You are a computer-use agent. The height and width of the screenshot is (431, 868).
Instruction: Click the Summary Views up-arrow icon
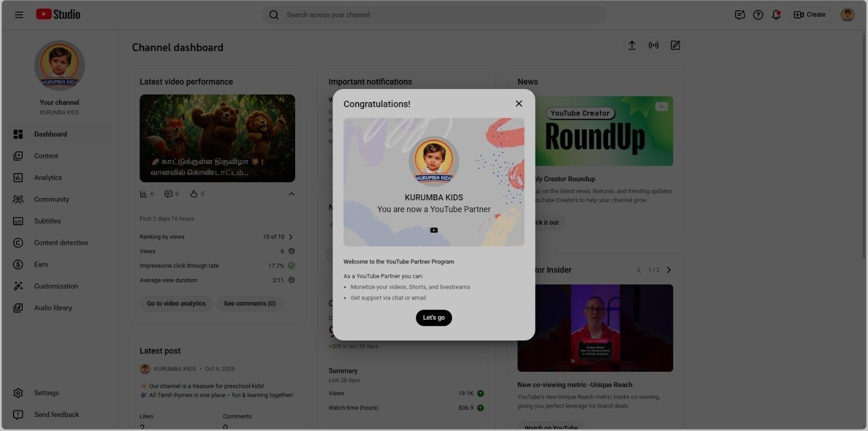click(x=481, y=394)
